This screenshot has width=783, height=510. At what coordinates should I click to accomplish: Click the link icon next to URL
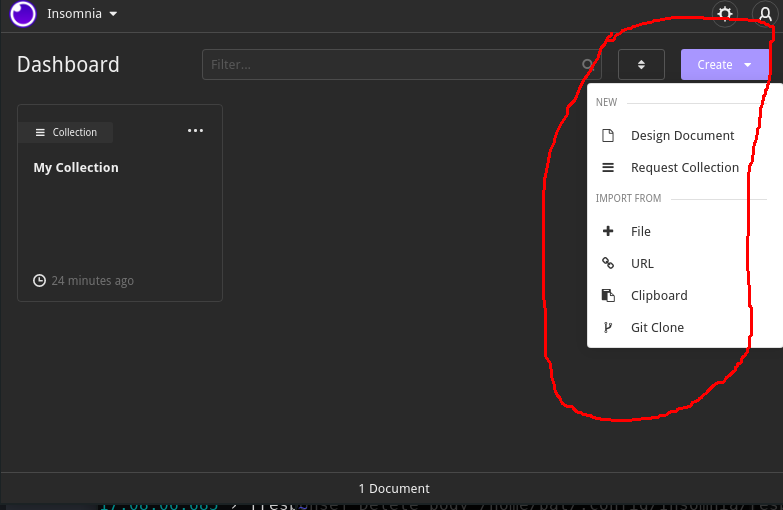point(608,263)
